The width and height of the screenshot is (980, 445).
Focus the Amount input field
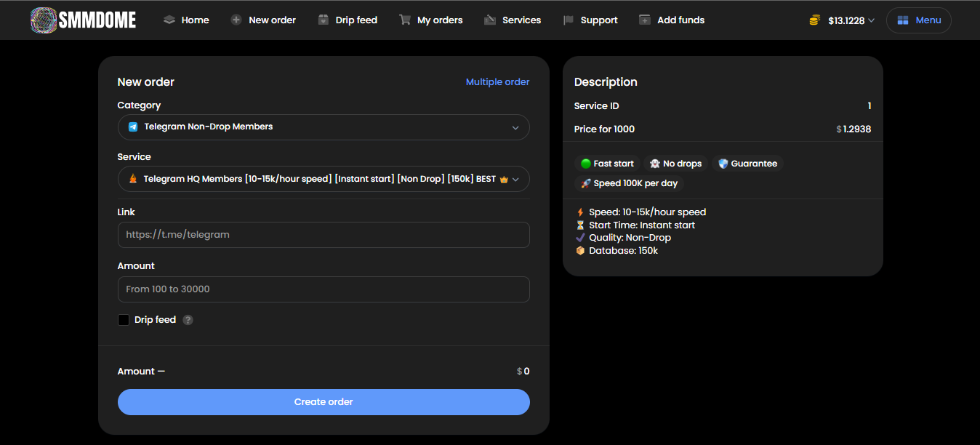pos(324,289)
